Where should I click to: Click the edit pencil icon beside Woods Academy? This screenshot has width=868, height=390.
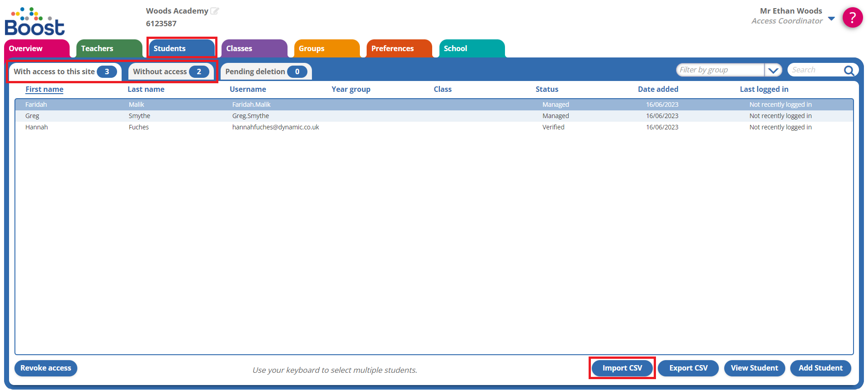(215, 11)
